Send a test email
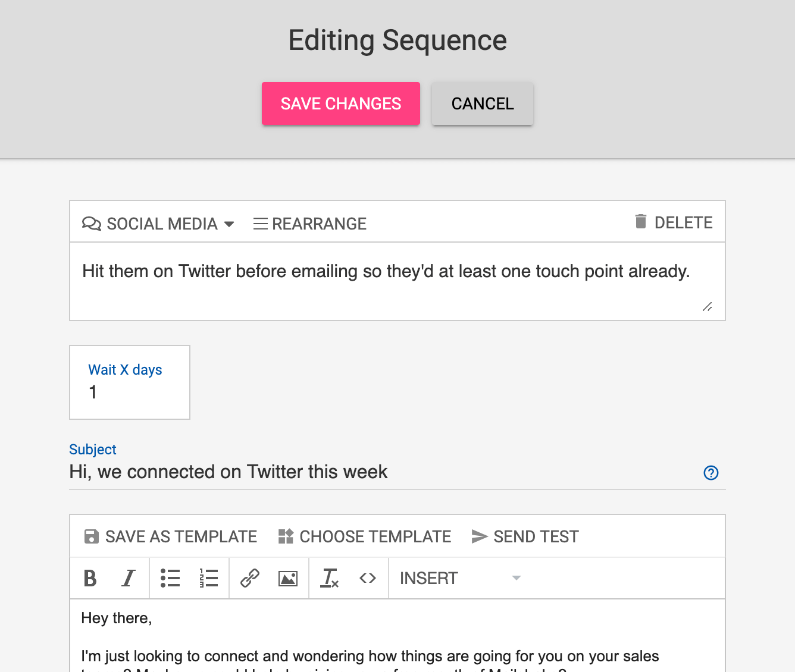The height and width of the screenshot is (672, 795). click(524, 536)
